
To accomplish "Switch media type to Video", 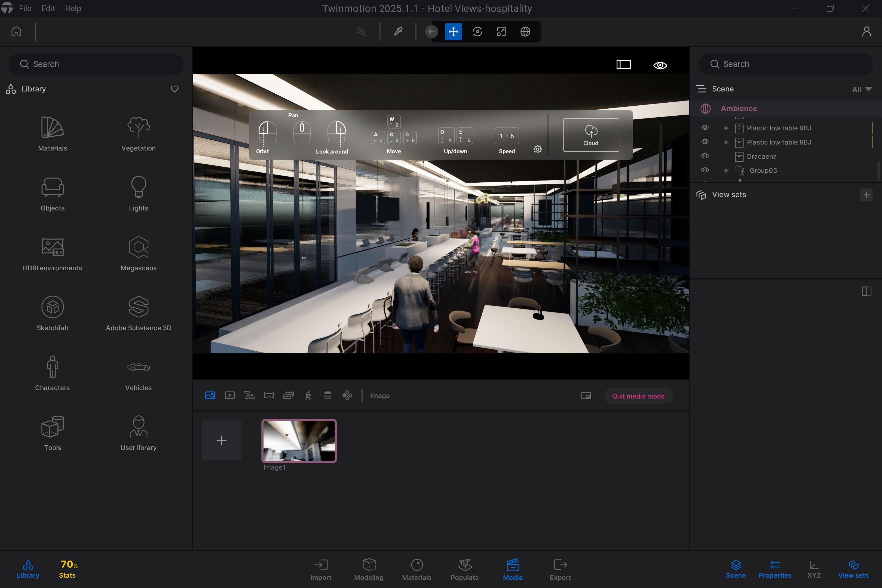I will pos(229,395).
